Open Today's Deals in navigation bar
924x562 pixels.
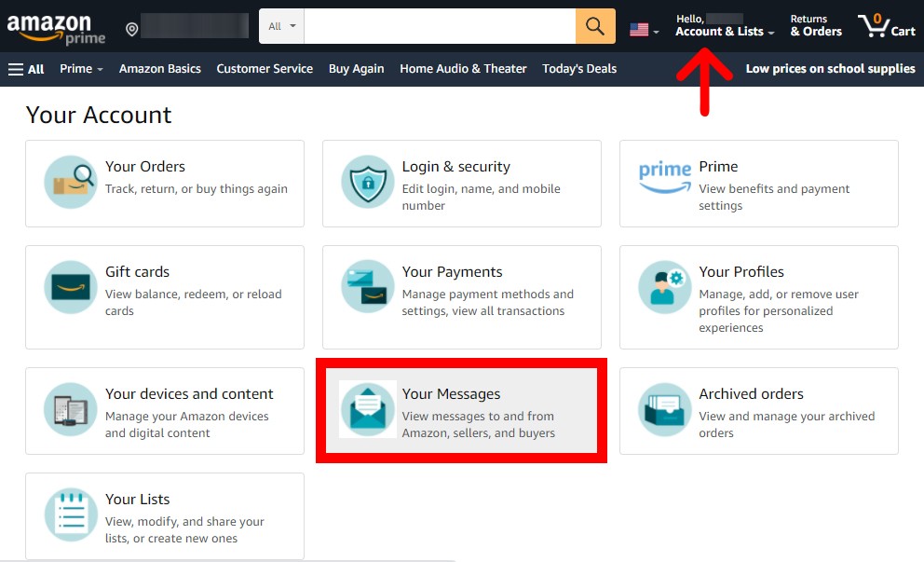pyautogui.click(x=579, y=69)
